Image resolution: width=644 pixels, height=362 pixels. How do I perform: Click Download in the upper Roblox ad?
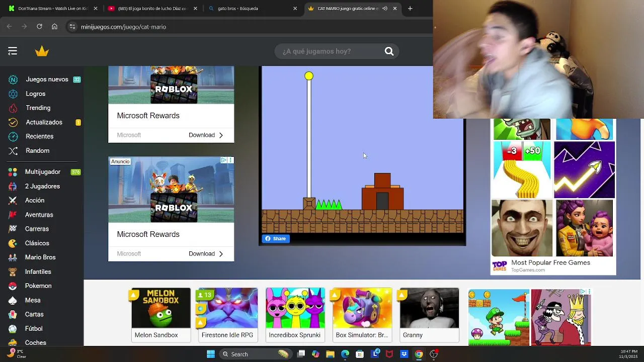tap(206, 135)
